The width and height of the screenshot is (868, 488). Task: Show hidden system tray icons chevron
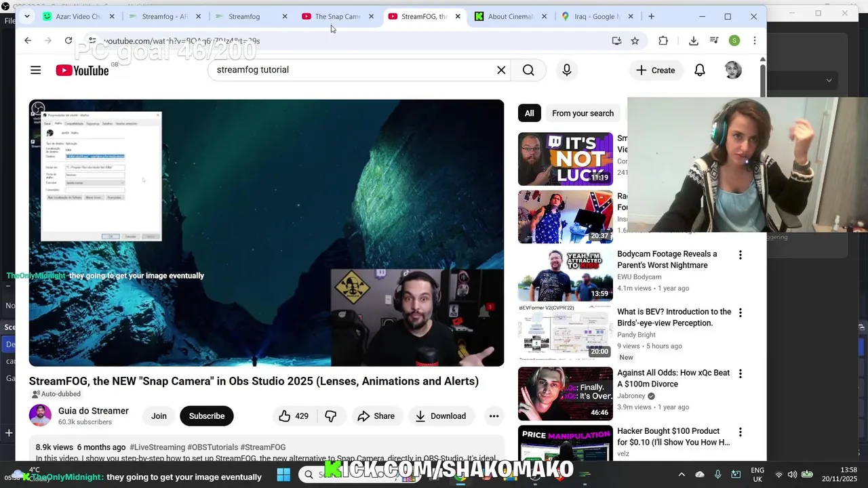(682, 474)
